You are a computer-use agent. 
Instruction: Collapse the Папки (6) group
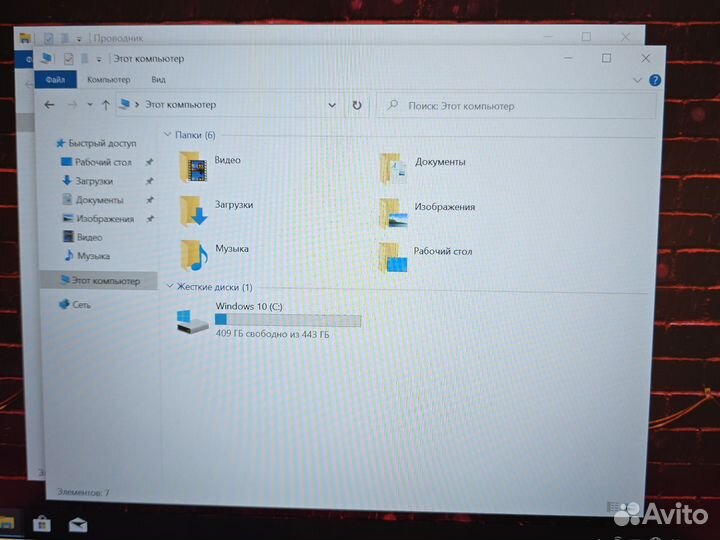[168, 134]
